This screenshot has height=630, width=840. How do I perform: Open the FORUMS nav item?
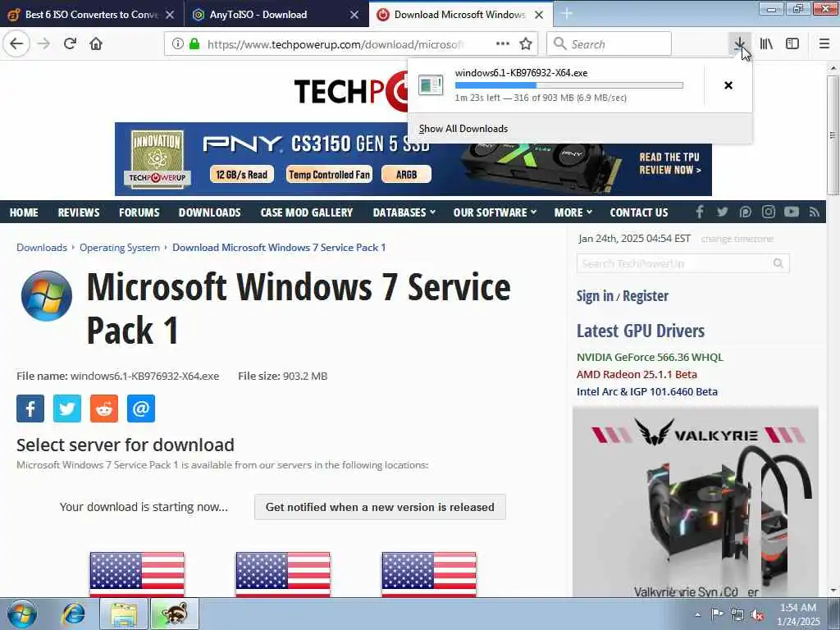click(139, 212)
